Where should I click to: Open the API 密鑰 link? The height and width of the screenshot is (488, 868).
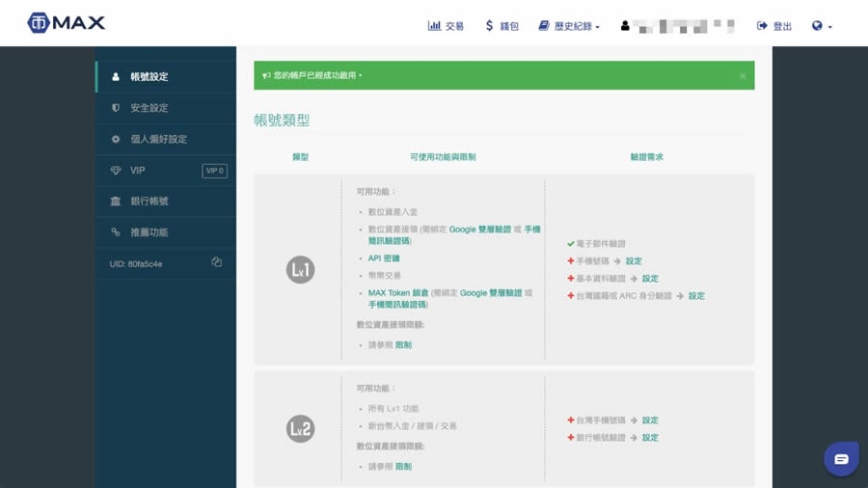coord(384,258)
